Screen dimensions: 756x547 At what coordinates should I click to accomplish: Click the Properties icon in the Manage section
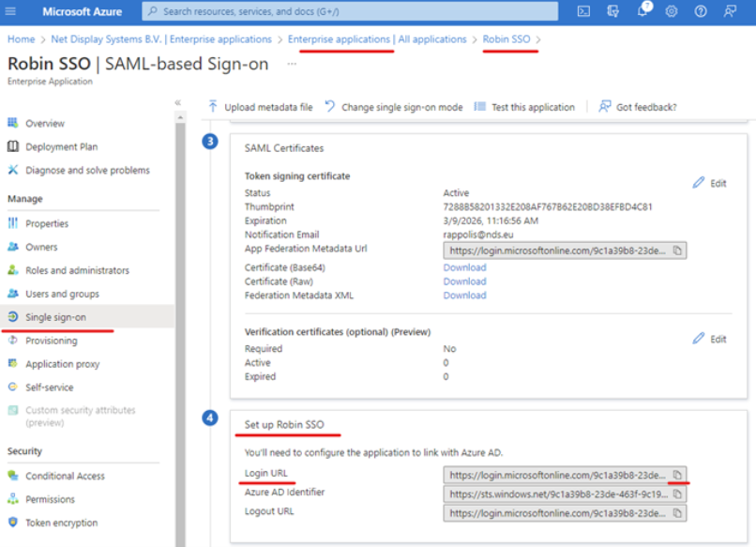[13, 223]
